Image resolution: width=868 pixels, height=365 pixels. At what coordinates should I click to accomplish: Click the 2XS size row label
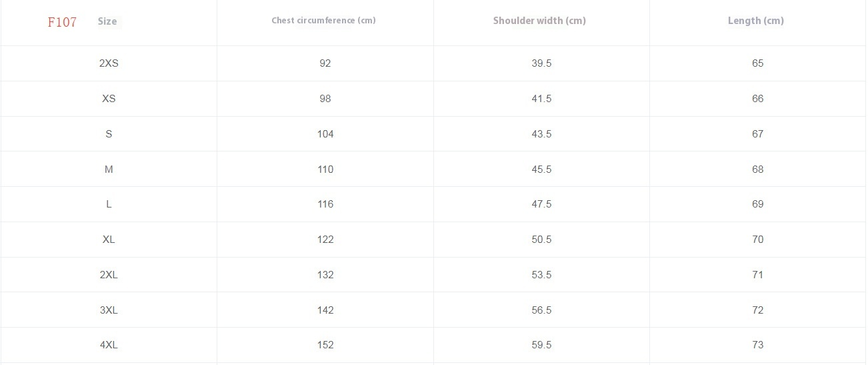click(x=109, y=63)
